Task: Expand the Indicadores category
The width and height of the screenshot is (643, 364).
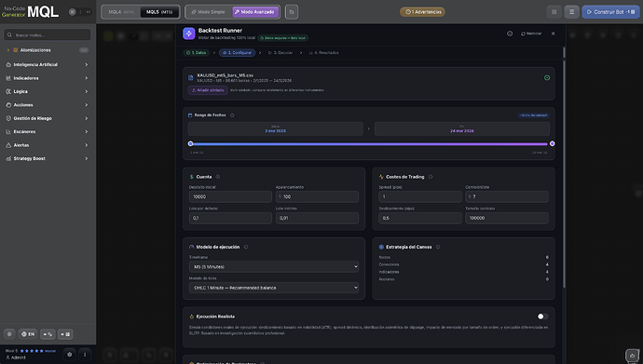Action: pyautogui.click(x=48, y=78)
